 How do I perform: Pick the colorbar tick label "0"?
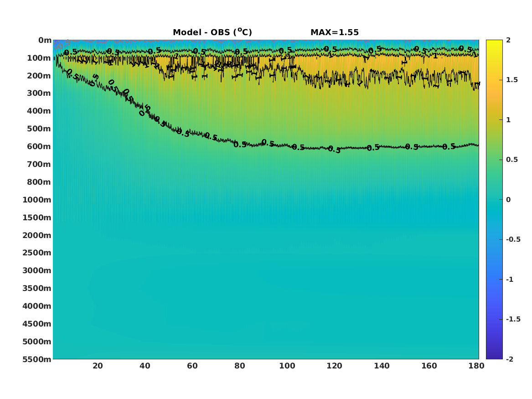508,200
